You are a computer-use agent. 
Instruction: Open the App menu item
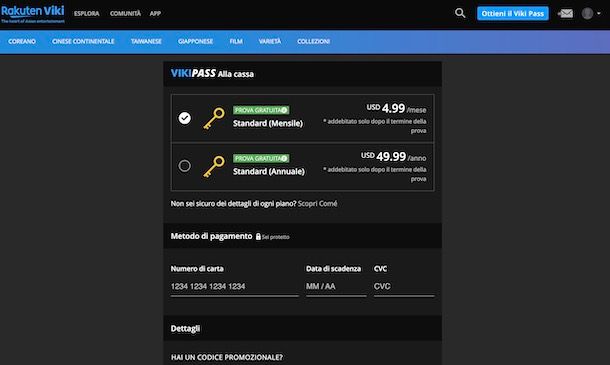click(x=155, y=14)
